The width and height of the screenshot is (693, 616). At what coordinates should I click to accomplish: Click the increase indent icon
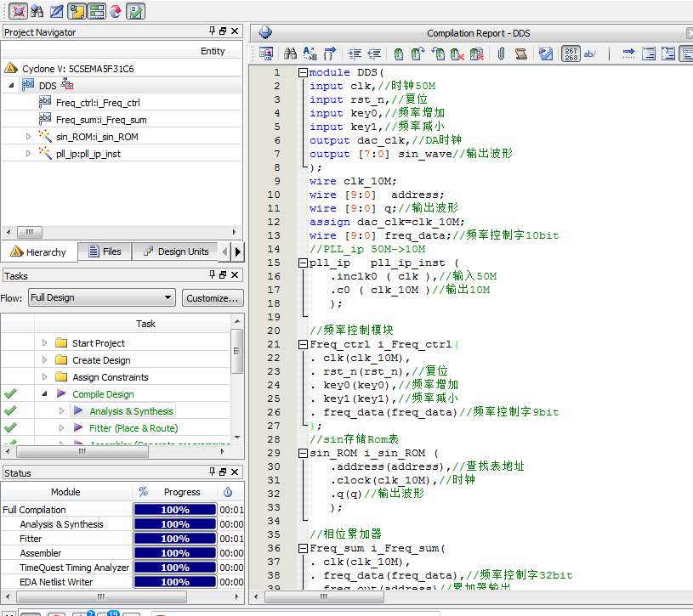355,54
